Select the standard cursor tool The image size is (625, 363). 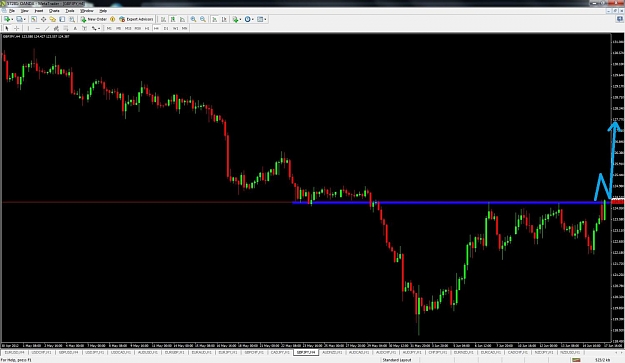pos(7,28)
